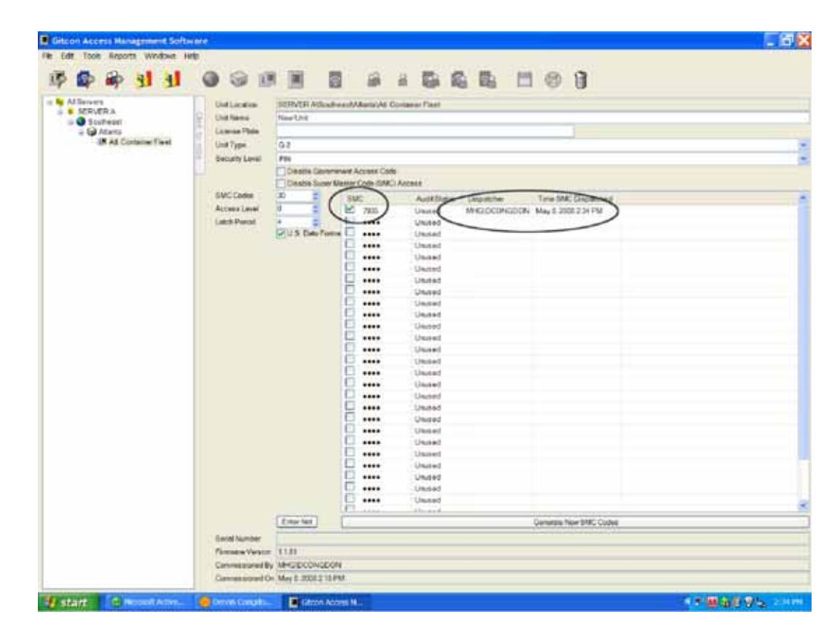840x641 pixels.
Task: Open the Reports menu
Action: [122, 55]
